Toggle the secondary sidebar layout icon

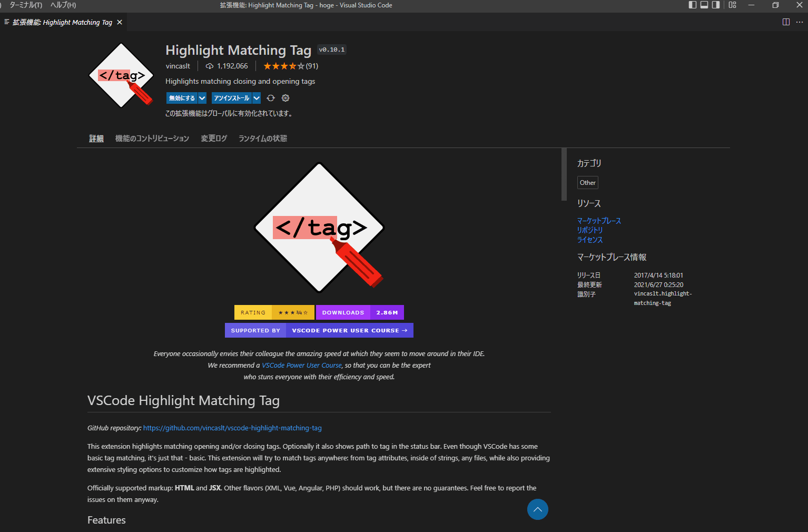tap(716, 5)
